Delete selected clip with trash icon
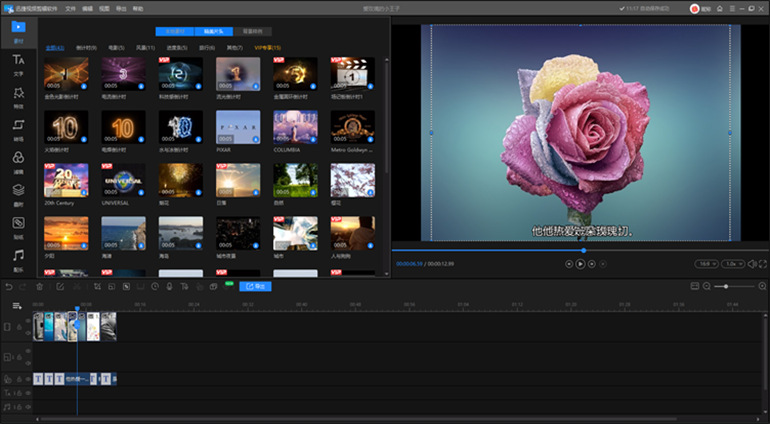Image resolution: width=770 pixels, height=424 pixels. point(40,286)
